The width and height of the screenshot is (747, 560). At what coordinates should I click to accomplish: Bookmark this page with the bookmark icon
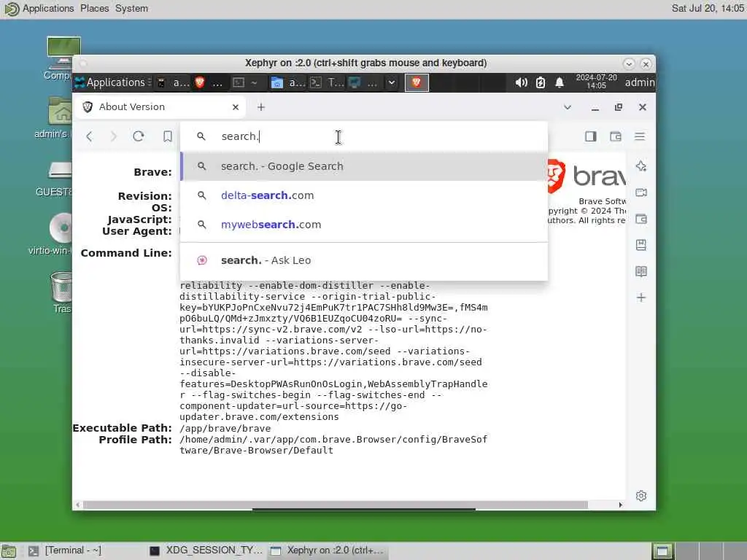point(167,136)
